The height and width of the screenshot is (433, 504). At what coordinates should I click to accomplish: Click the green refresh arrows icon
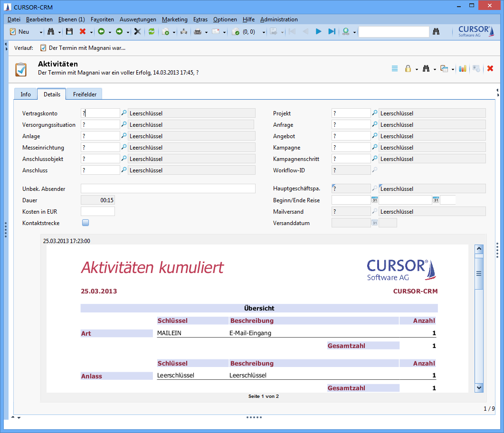coord(152,32)
